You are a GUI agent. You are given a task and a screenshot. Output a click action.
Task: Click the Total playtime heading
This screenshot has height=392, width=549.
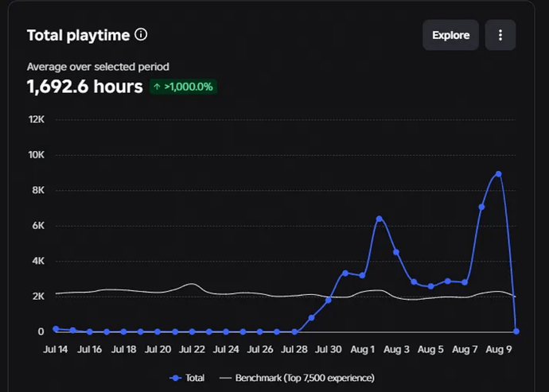(78, 35)
